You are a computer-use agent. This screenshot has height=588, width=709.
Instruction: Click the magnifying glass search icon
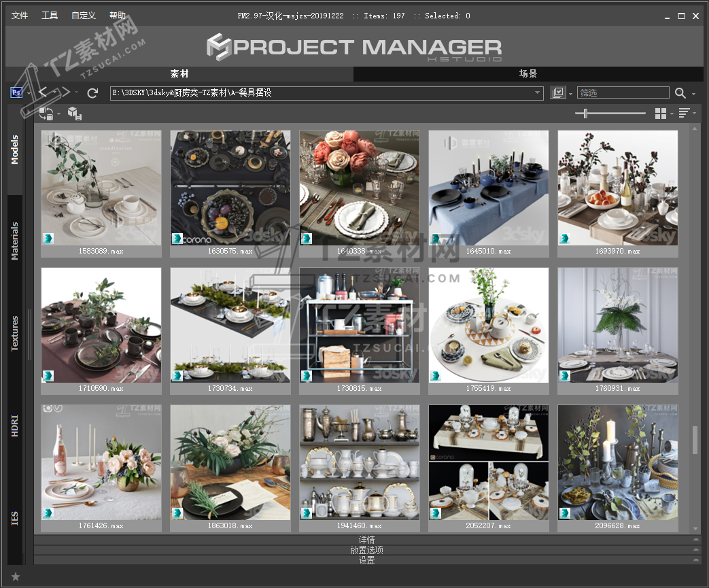click(680, 93)
